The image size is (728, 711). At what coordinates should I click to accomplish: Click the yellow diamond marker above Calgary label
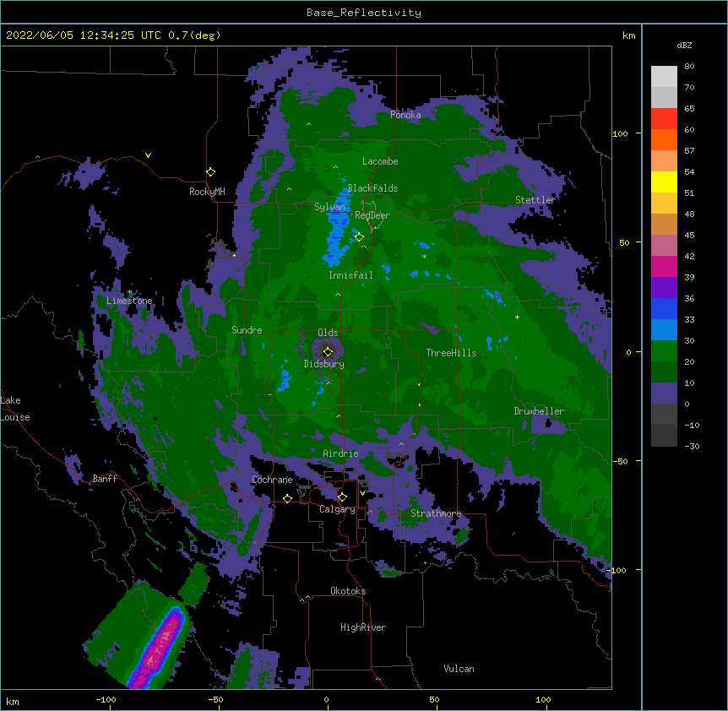[x=342, y=497]
